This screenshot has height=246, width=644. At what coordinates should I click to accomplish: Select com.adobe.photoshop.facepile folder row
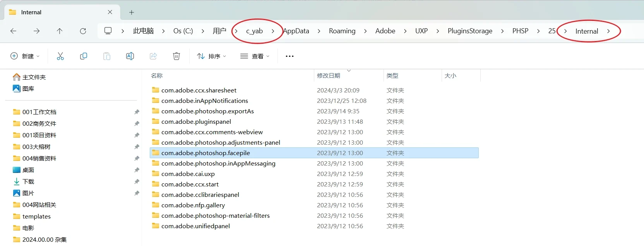[314, 153]
